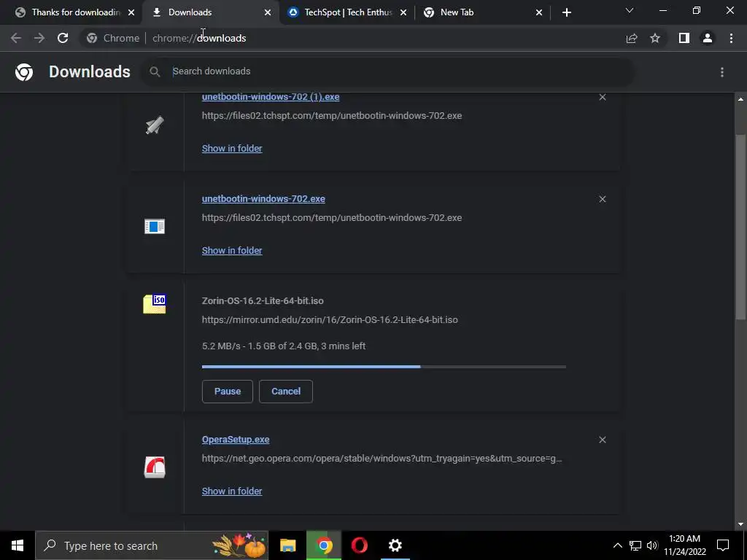Open the browser side panel
This screenshot has width=747, height=560.
pos(684,38)
